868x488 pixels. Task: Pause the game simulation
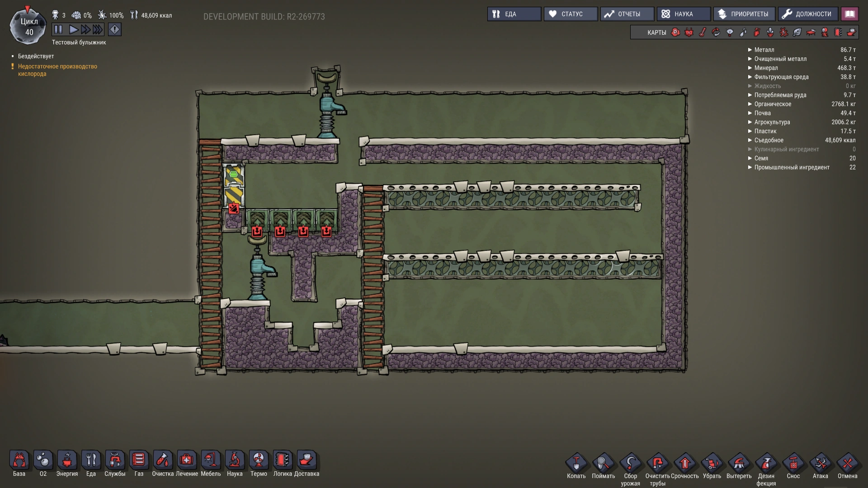[x=58, y=30]
